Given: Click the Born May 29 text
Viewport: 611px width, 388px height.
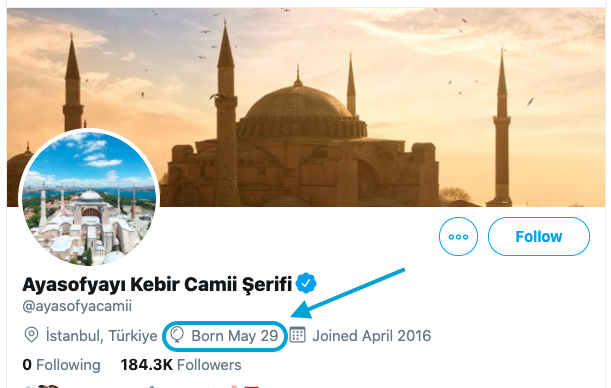Looking at the screenshot, I should (235, 336).
